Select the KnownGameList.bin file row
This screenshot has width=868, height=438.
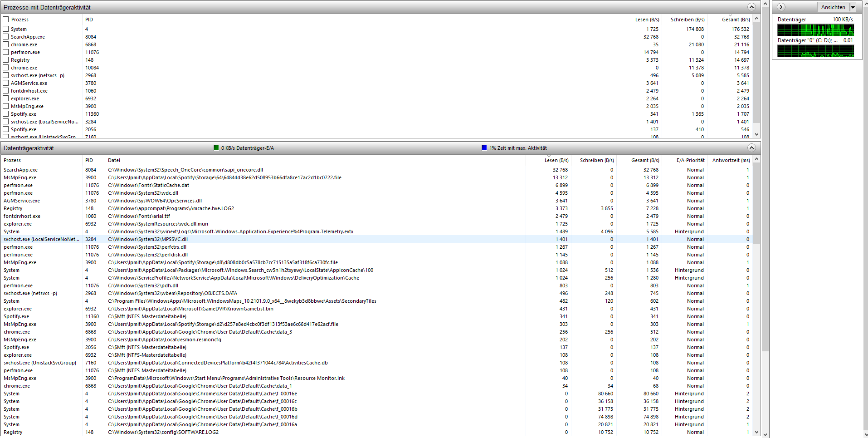(x=376, y=309)
